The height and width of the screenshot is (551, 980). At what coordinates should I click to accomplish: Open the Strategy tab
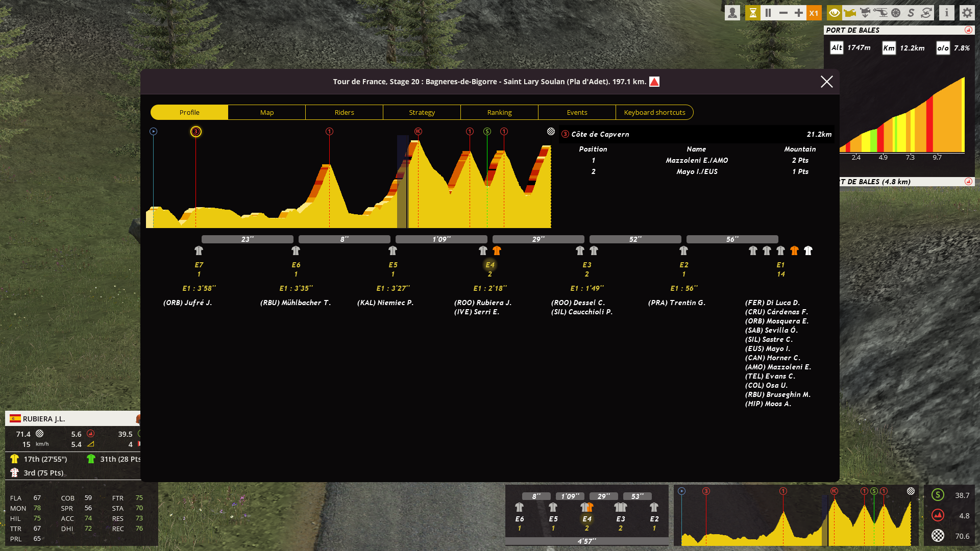click(x=422, y=112)
